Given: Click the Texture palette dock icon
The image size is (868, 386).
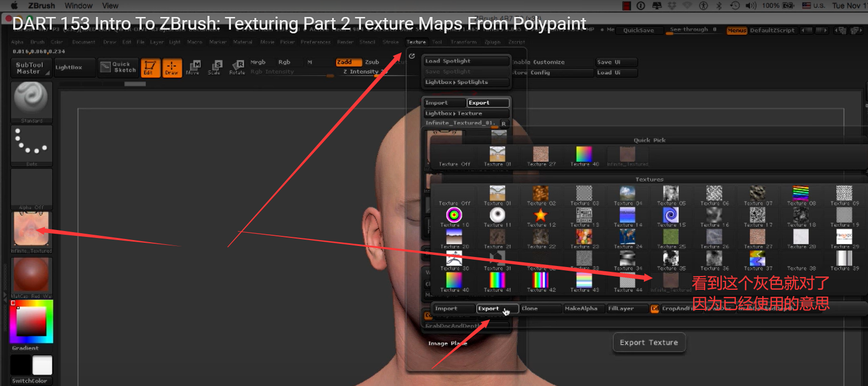Looking at the screenshot, I should (412, 56).
